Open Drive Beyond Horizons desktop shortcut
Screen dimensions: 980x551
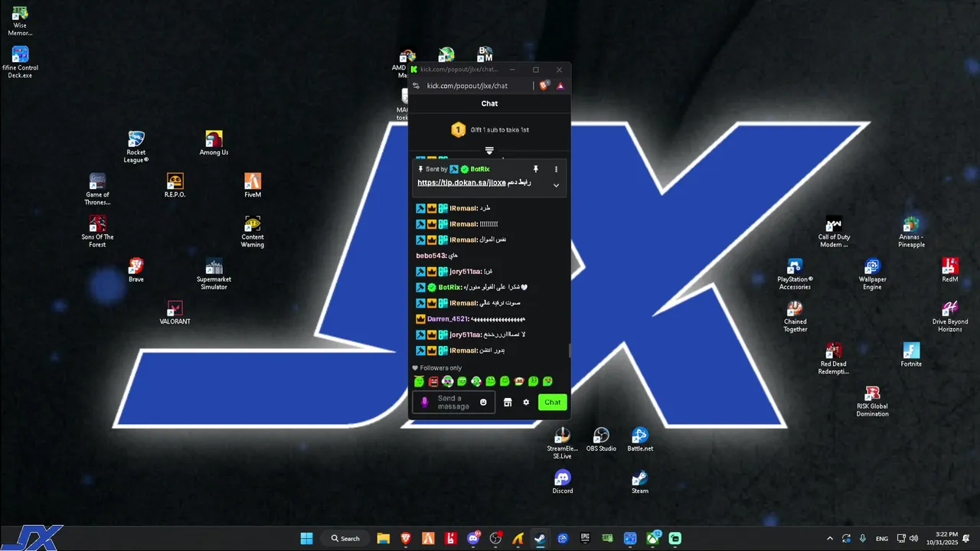click(x=950, y=316)
